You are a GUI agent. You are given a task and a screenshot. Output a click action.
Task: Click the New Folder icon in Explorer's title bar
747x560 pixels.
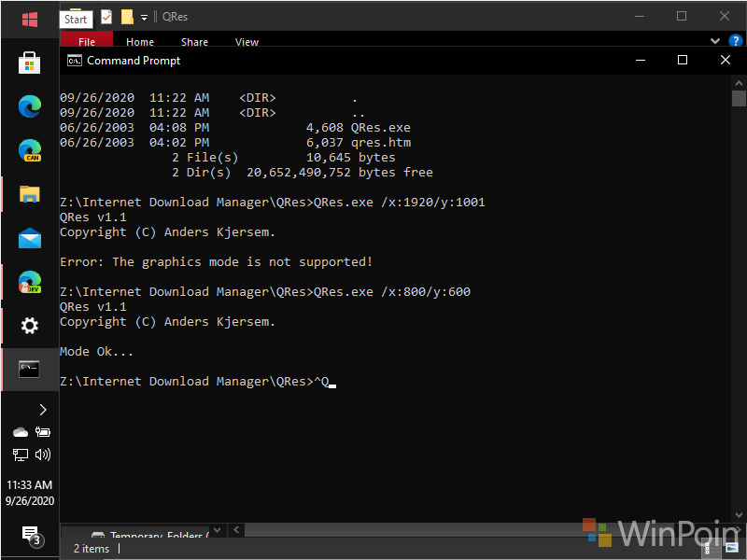pos(127,17)
